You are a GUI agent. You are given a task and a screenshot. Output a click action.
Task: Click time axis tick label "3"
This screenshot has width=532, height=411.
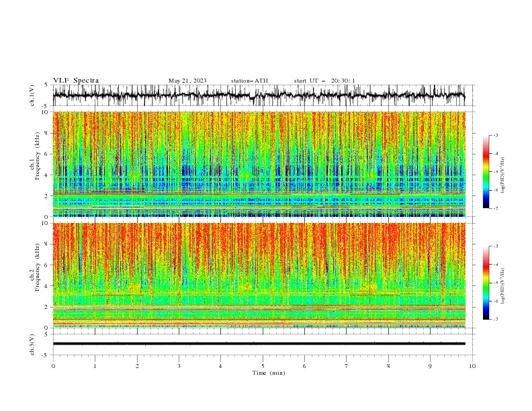pyautogui.click(x=179, y=366)
